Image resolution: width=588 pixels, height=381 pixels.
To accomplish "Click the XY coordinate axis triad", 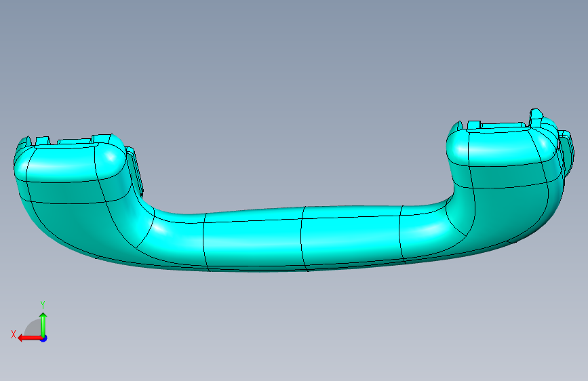I will [x=30, y=323].
